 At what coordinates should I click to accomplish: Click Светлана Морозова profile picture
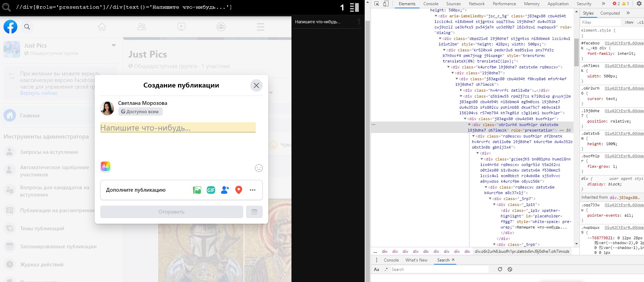107,108
